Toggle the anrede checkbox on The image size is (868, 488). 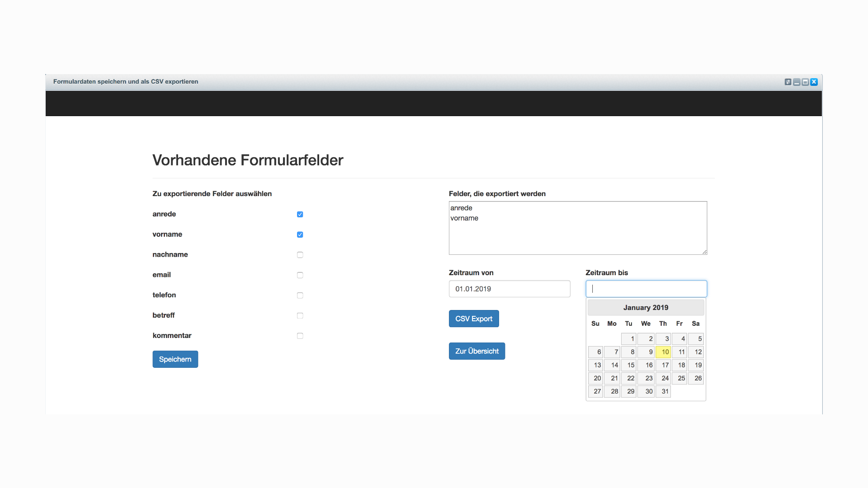pyautogui.click(x=300, y=214)
